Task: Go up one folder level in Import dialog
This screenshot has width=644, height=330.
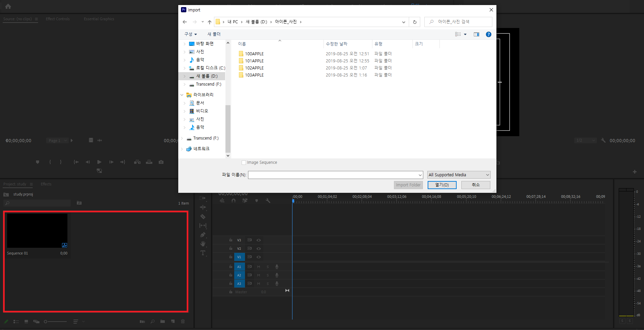Action: pos(209,22)
